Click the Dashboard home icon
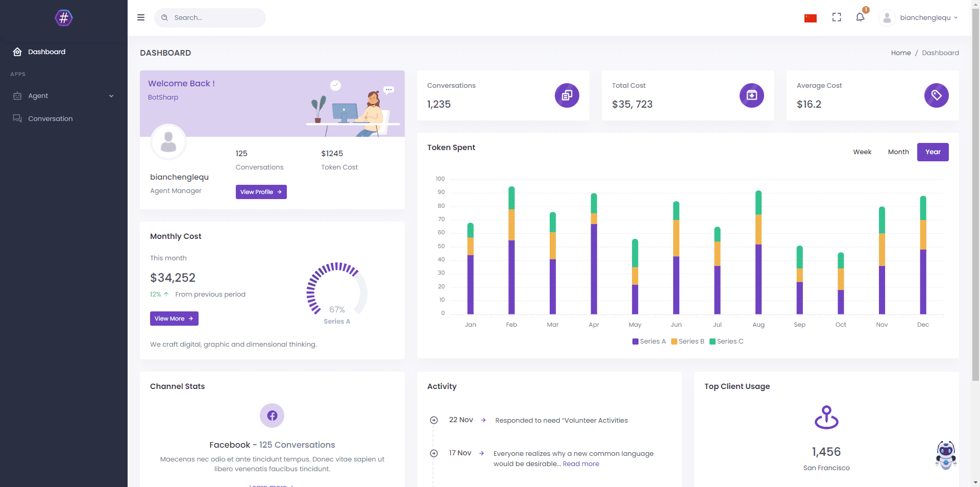Screen dimensions: 980x487 [17, 52]
